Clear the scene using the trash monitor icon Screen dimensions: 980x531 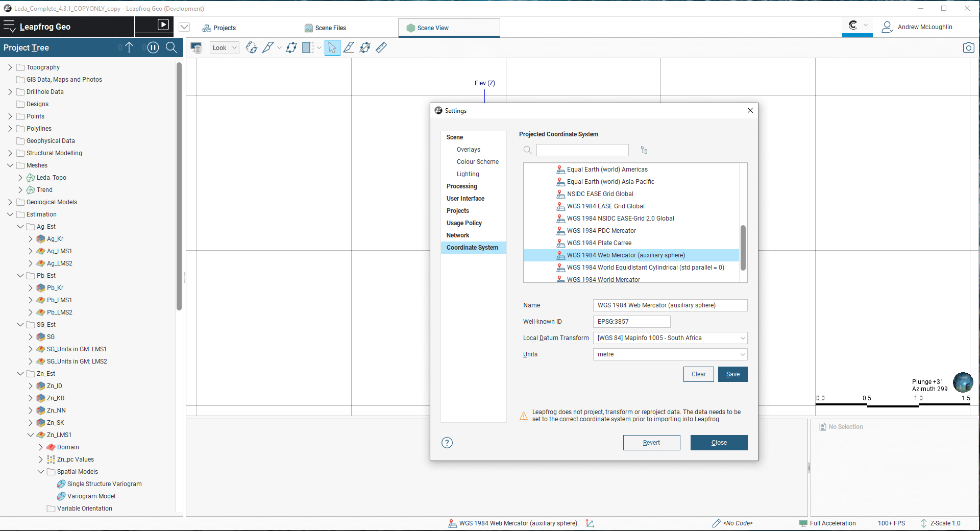coord(196,47)
